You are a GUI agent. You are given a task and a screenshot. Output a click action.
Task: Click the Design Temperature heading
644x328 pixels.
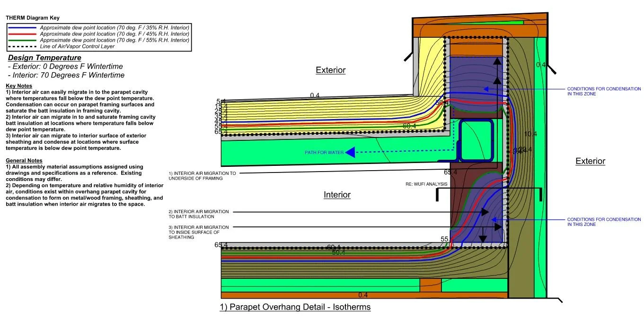[x=44, y=58]
